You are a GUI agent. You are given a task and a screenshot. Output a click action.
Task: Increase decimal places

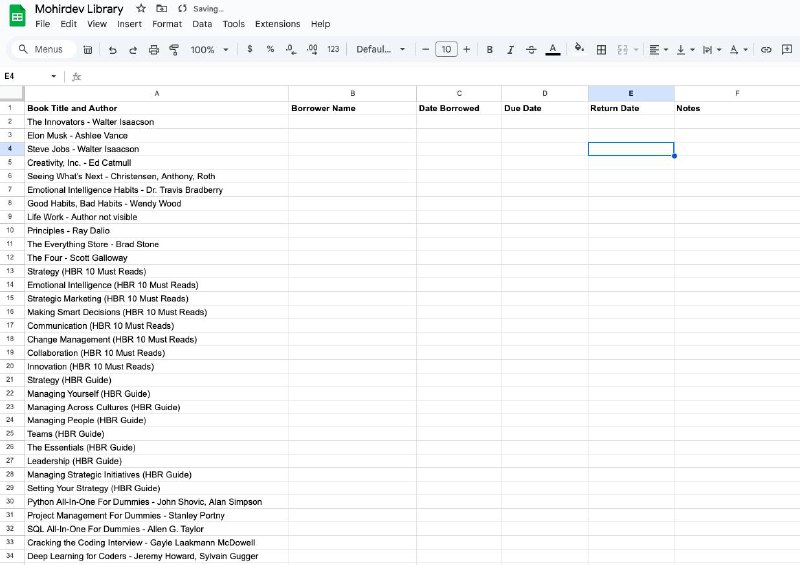312,49
